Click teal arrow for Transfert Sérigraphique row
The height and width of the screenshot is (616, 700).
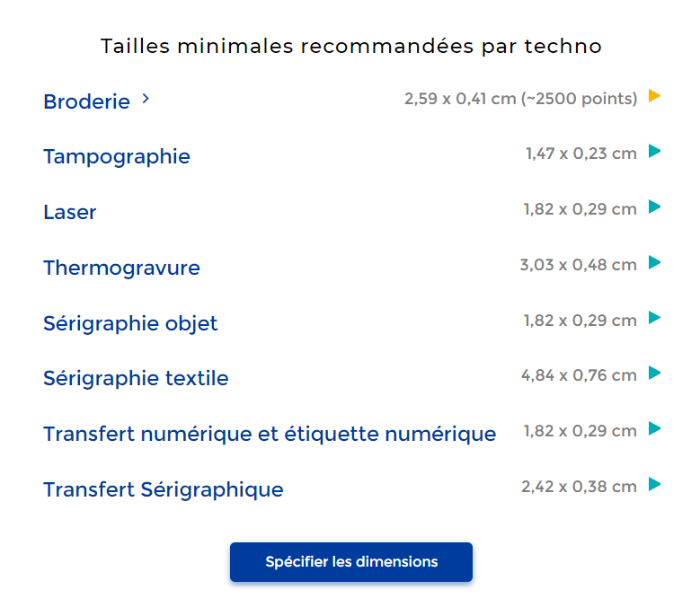[655, 485]
